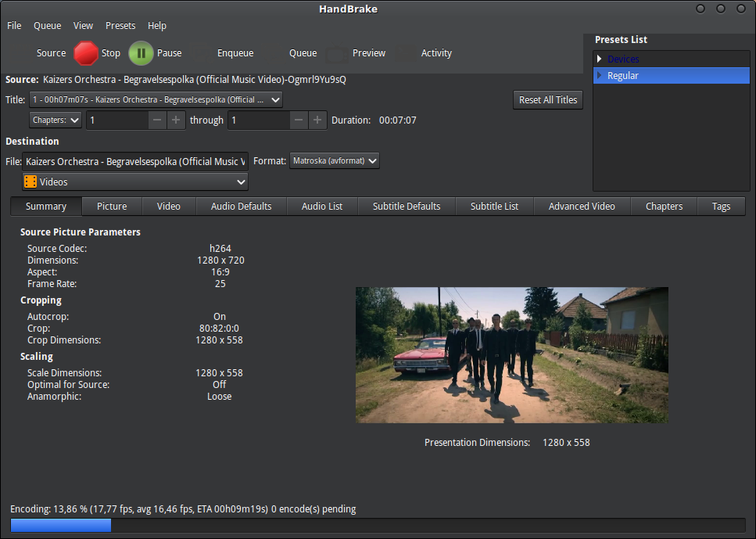Click the video preview thumbnail

point(512,355)
